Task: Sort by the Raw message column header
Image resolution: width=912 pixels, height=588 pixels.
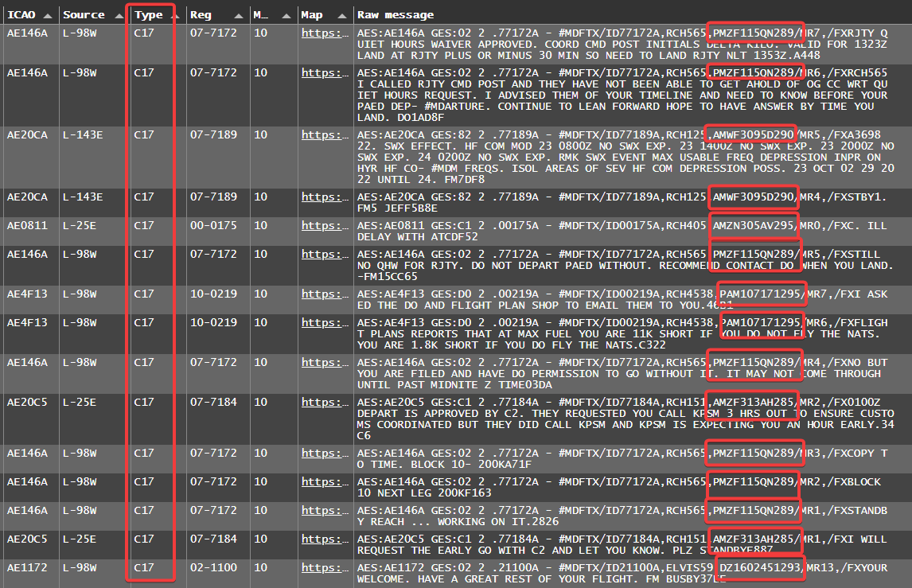Action: (x=396, y=15)
